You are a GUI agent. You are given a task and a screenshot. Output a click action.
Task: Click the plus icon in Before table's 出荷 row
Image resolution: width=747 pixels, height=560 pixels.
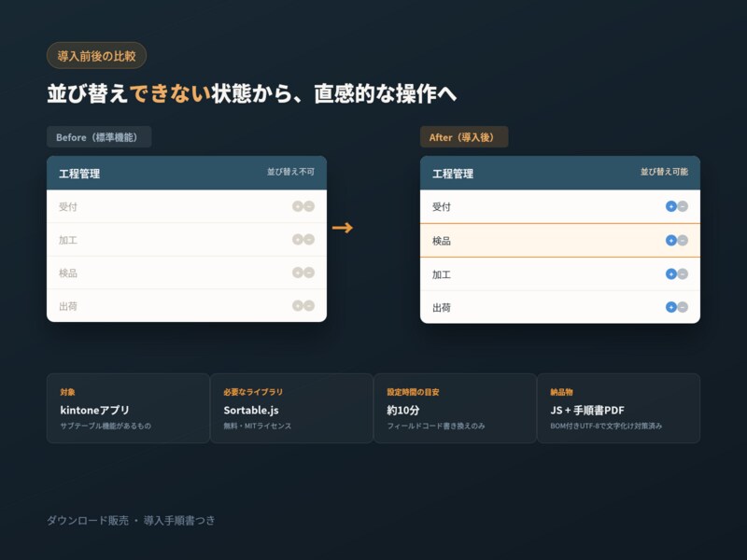[298, 306]
